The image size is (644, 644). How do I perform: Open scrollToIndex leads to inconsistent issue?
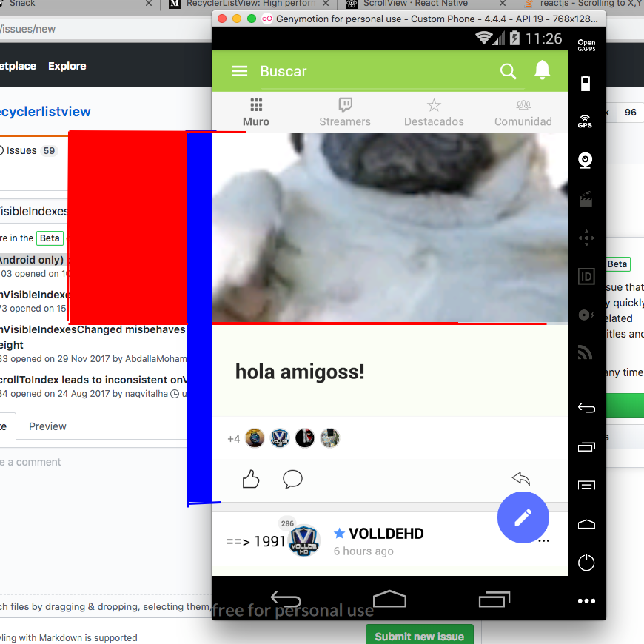point(93,380)
